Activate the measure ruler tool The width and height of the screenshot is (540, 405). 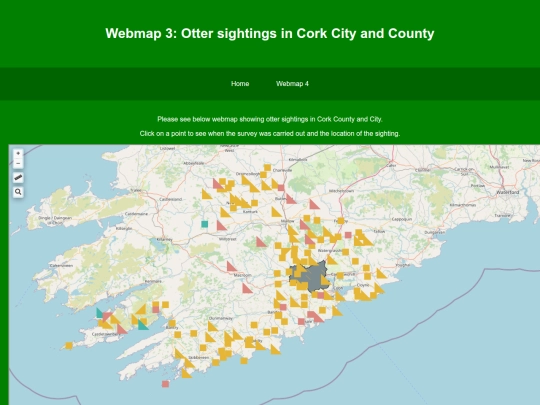(x=18, y=178)
